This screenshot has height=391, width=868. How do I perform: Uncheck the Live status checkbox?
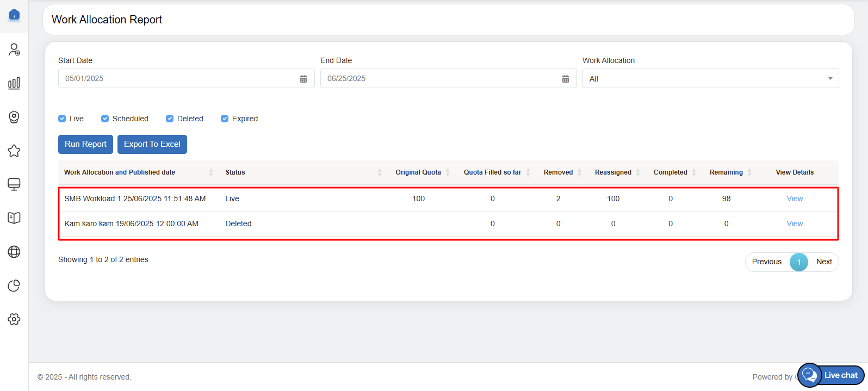pos(62,119)
